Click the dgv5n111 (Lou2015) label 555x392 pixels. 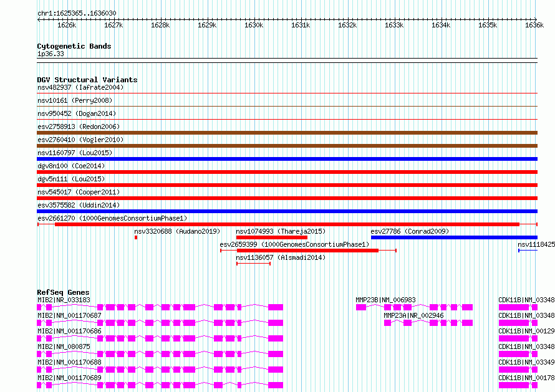(71, 179)
